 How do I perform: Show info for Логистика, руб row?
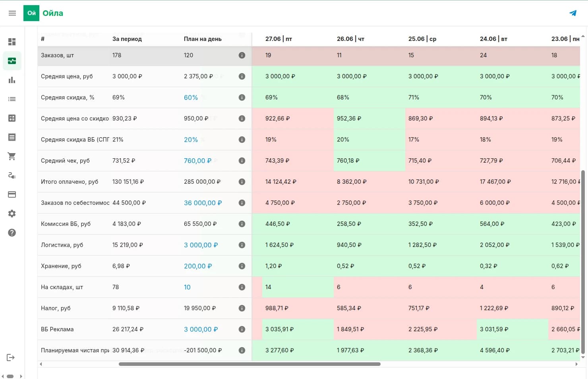[242, 245]
